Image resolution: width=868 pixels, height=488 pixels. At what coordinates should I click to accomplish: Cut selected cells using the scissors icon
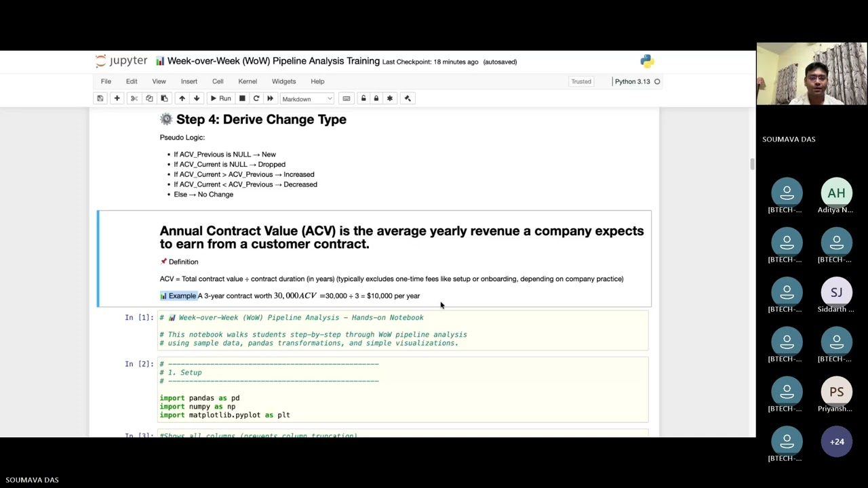point(134,98)
